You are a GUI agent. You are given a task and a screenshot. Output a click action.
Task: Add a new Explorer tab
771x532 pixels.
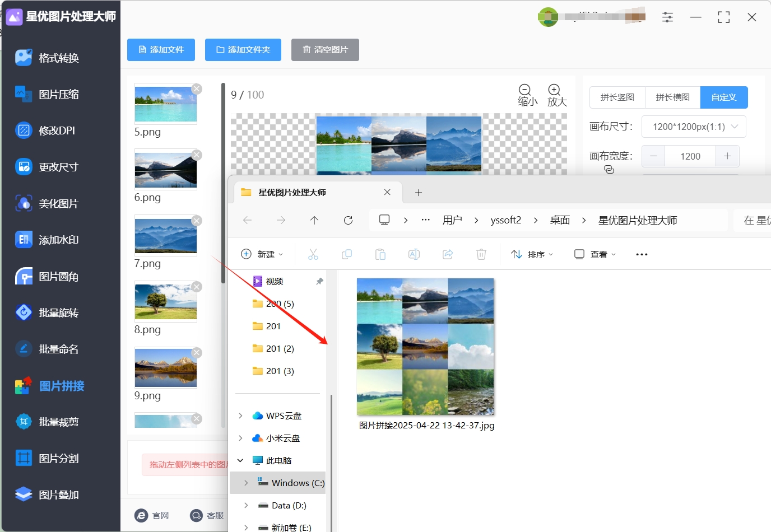pyautogui.click(x=419, y=193)
